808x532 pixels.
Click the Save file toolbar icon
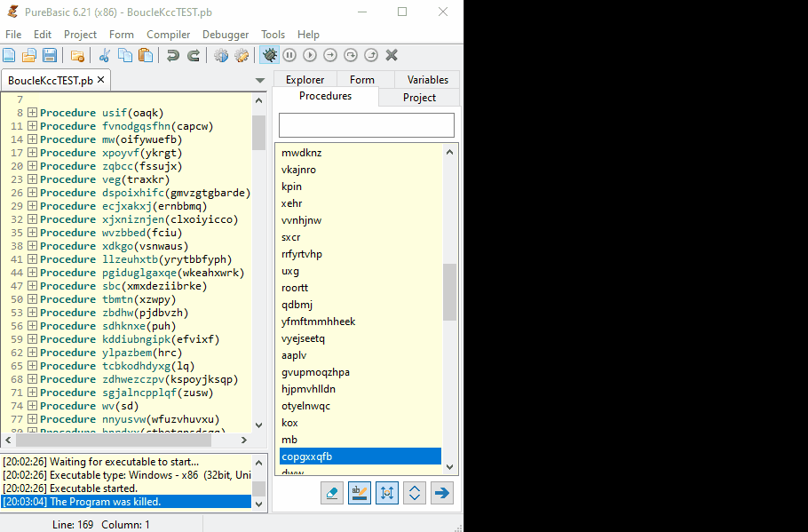click(50, 55)
